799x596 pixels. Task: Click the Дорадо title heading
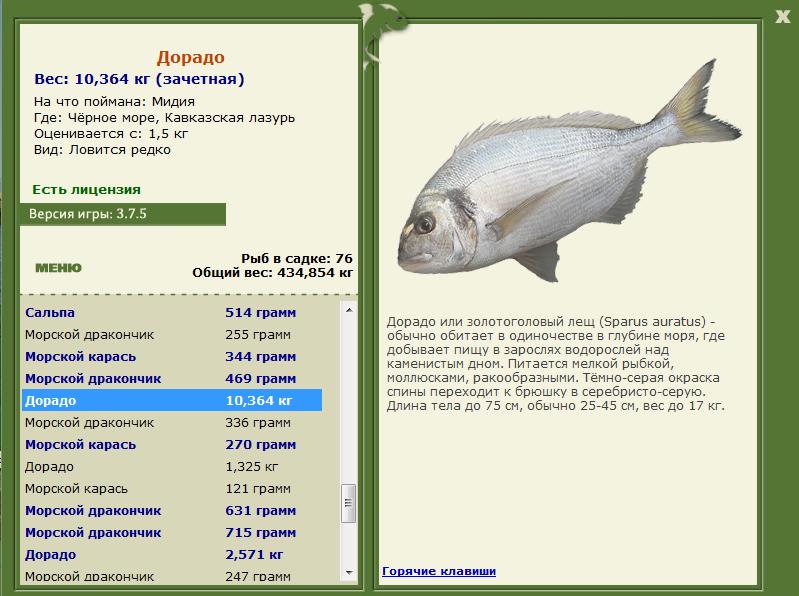191,57
